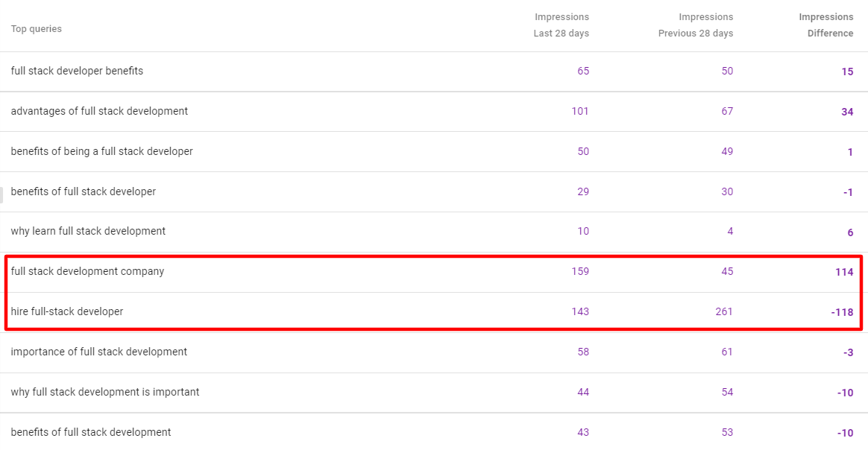Viewport: 868px width, 450px height.
Task: Click the 101 impressions value
Action: (x=580, y=112)
